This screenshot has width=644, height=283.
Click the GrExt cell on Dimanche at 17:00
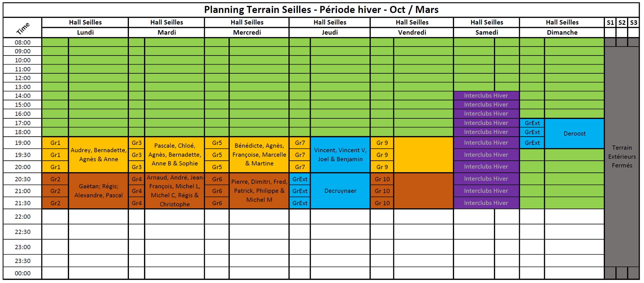532,123
